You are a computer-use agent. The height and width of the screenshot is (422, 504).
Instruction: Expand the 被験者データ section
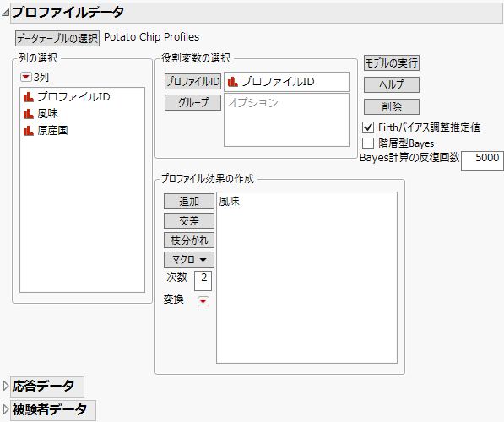pyautogui.click(x=5, y=409)
